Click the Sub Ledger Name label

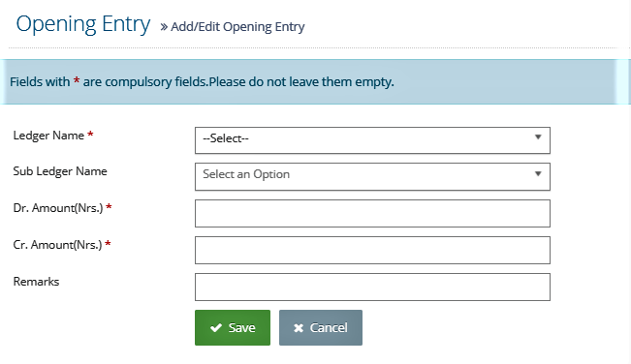[x=60, y=171]
